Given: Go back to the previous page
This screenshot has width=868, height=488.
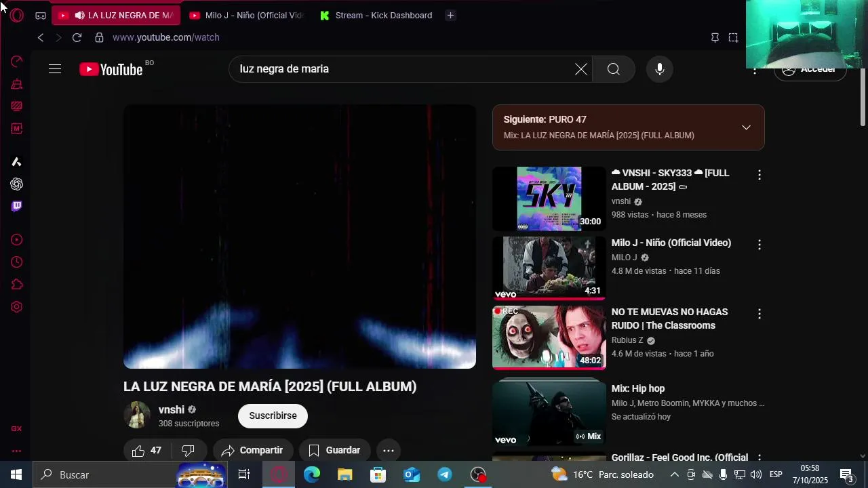Looking at the screenshot, I should pos(41,38).
